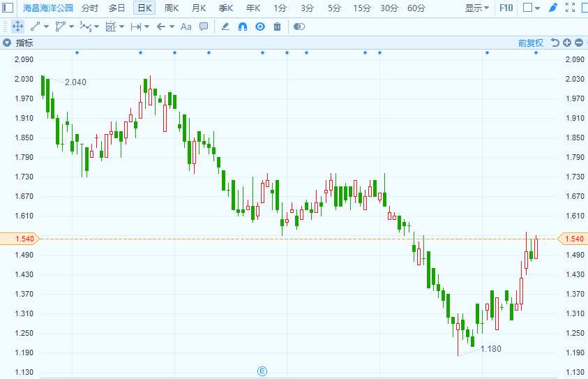Select the wave count drawing tool
This screenshot has width=588, height=379.
[86, 27]
